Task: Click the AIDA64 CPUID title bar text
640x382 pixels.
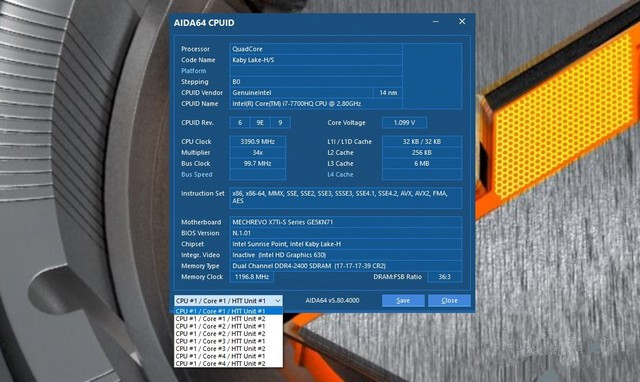Action: click(204, 23)
